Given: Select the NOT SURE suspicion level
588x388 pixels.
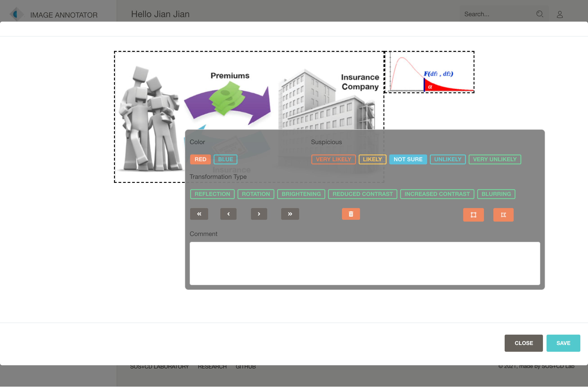Looking at the screenshot, I should [408, 159].
